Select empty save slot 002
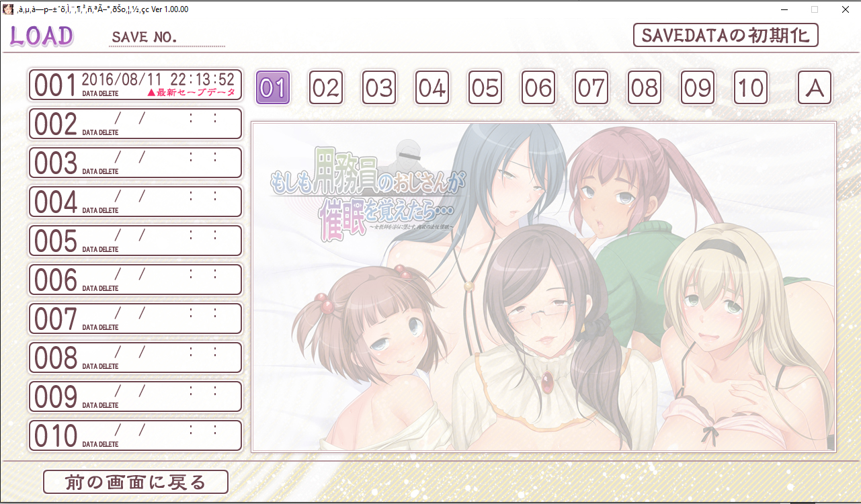The height and width of the screenshot is (504, 861). tap(135, 124)
